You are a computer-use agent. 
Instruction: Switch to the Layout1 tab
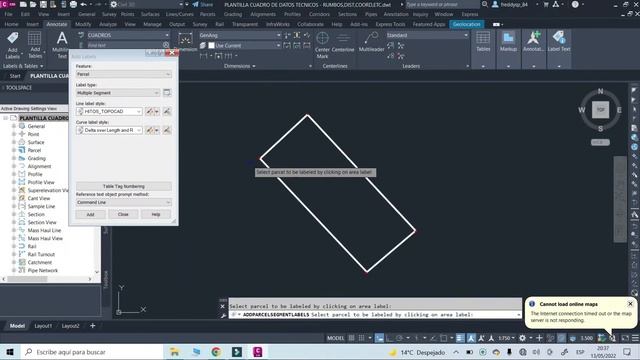43,326
